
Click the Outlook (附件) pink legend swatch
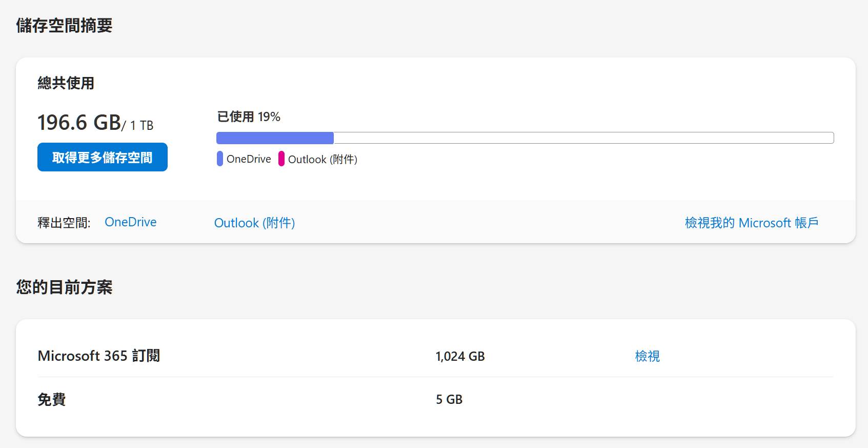[x=281, y=159]
